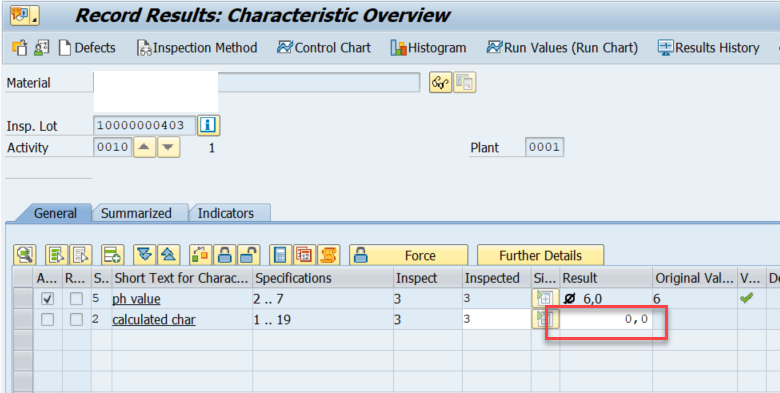This screenshot has height=393, width=780.
Task: Click the double up-arrow collapse icon
Action: point(168,255)
